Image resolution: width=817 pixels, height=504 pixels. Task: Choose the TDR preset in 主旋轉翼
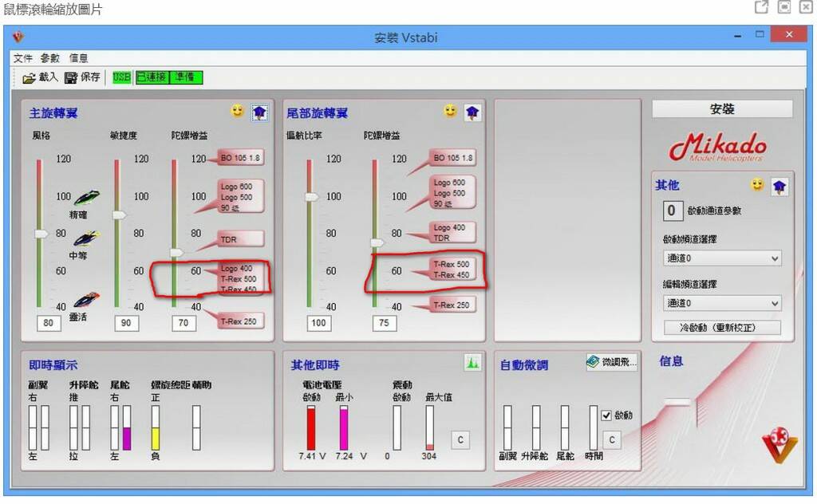[x=240, y=239]
